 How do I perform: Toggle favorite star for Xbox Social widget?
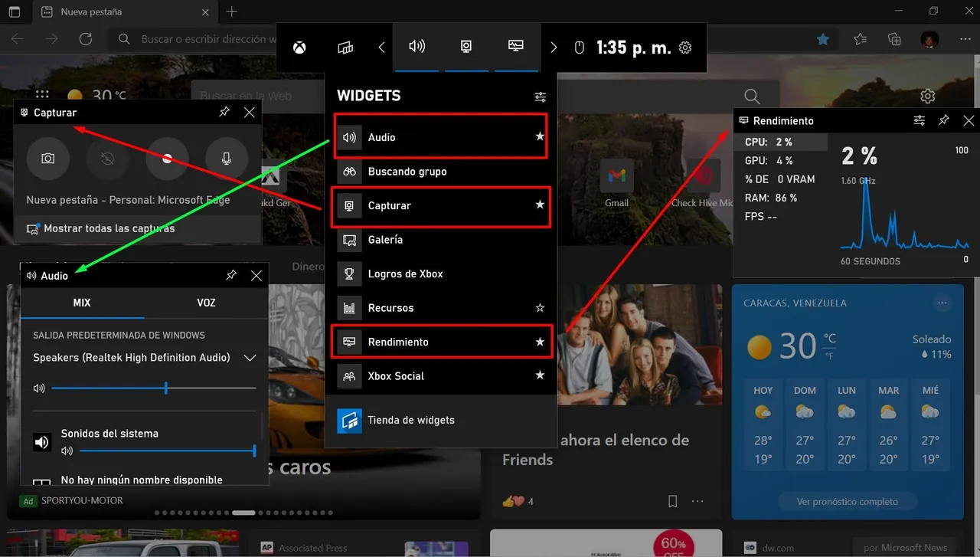tap(540, 375)
